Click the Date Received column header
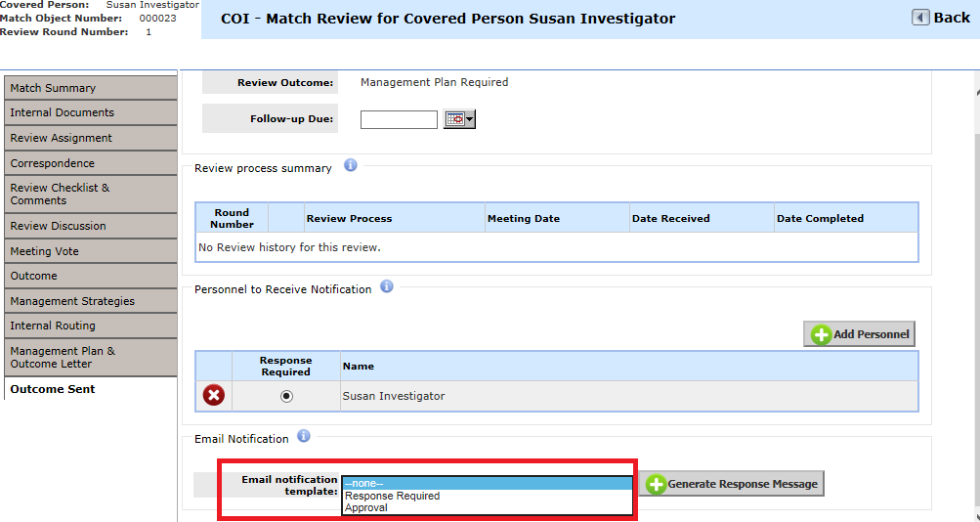This screenshot has height=522, width=980. pos(702,218)
